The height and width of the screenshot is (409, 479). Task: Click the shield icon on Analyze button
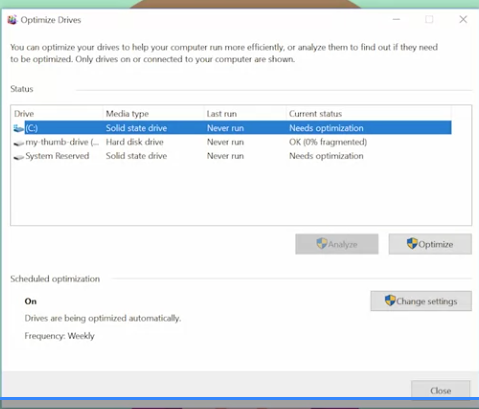[x=322, y=244]
